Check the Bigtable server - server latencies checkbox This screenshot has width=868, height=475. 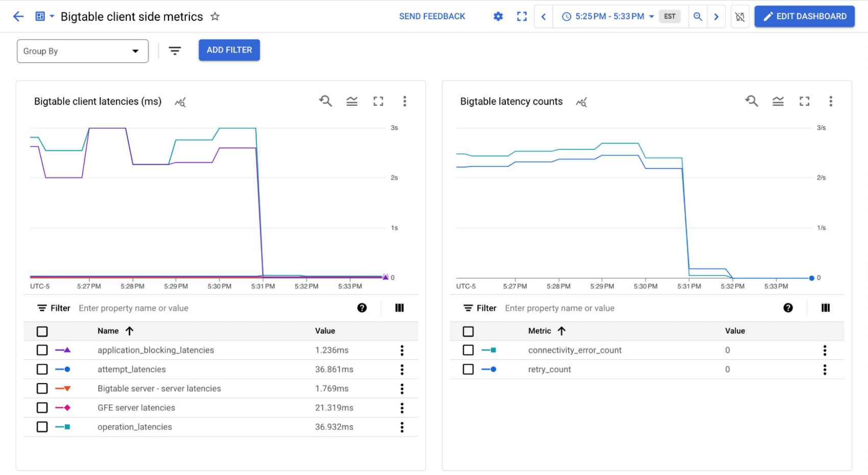(42, 389)
